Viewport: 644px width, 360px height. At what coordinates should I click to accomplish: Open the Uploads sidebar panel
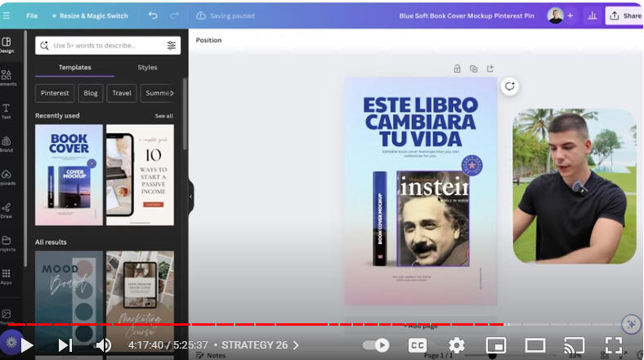point(7,177)
